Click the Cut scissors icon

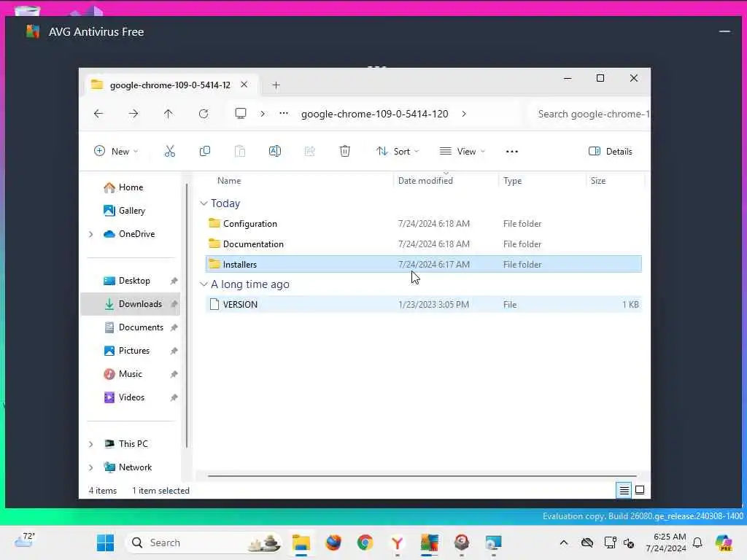[x=169, y=152]
